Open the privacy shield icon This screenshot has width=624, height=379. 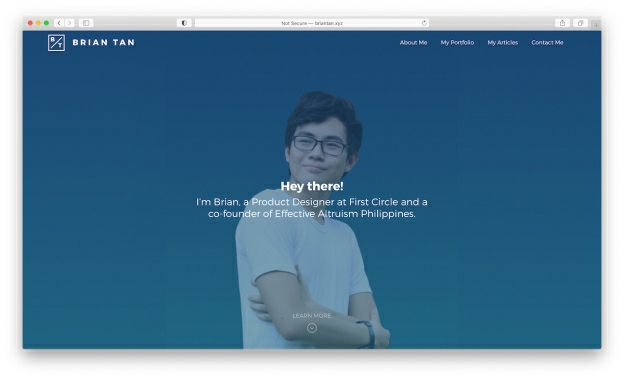tap(184, 23)
